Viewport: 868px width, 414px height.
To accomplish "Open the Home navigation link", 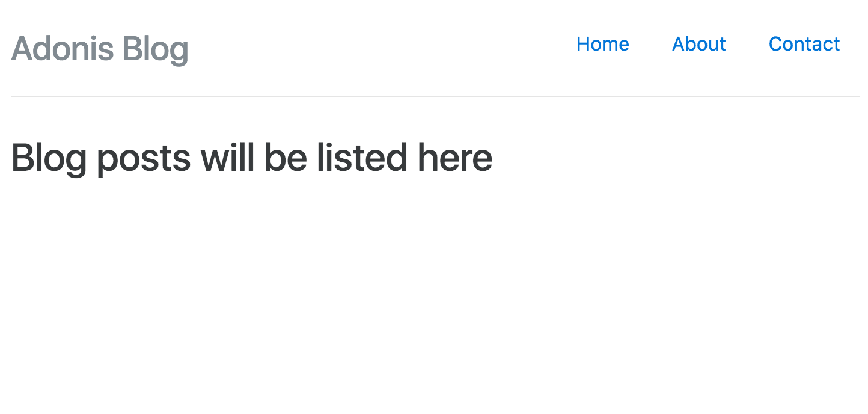I will [602, 44].
